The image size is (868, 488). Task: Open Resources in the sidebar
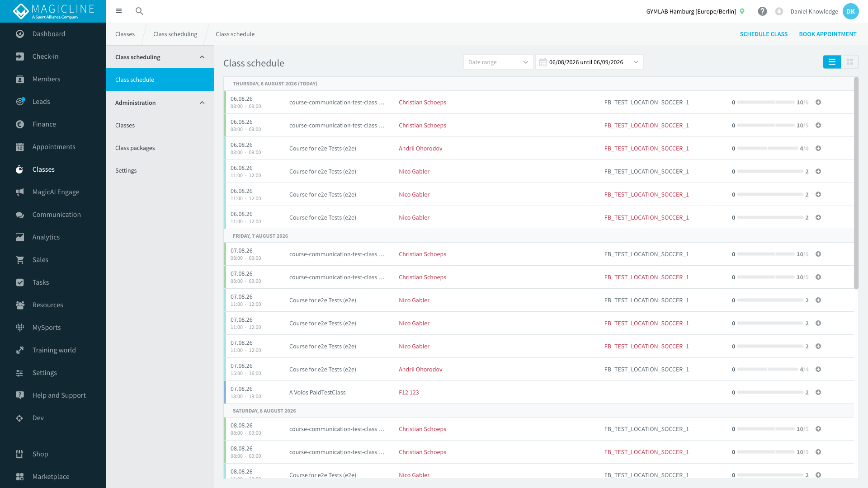coord(53,305)
